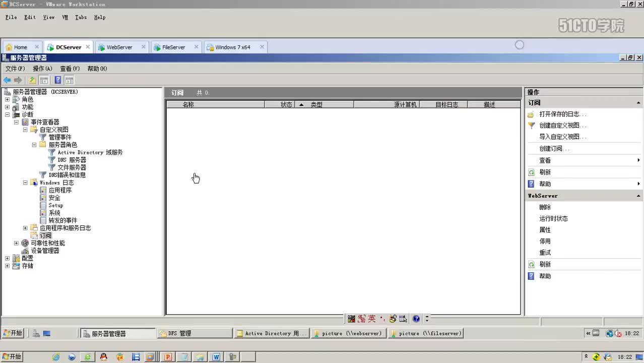Sort subscriptions by 名称 column header

click(216, 104)
